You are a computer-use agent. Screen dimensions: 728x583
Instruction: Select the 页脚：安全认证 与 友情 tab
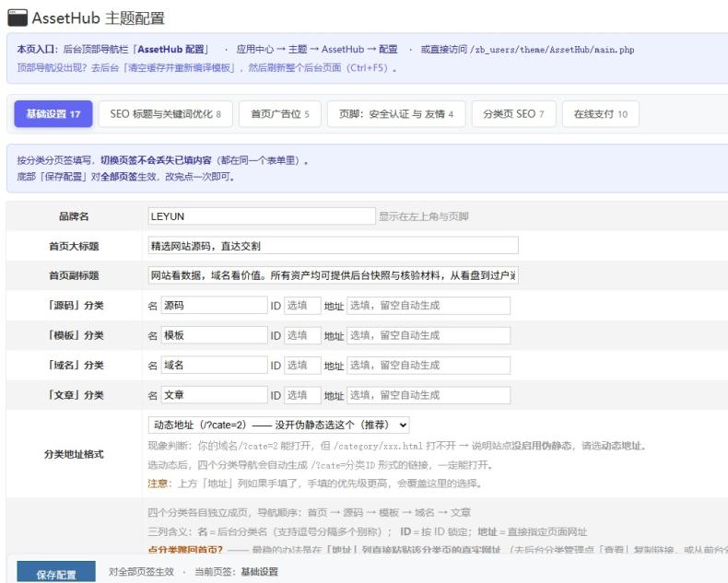click(x=396, y=113)
